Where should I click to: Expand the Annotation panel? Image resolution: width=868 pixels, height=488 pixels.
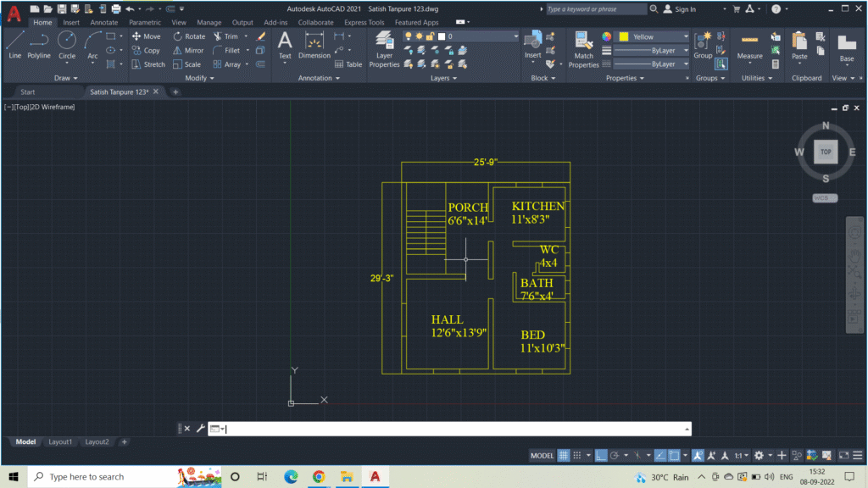point(319,78)
